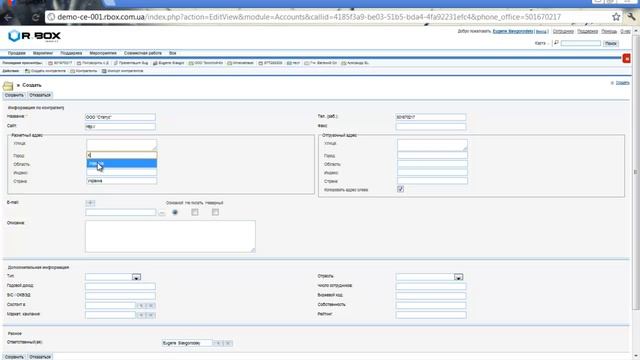Open recent item ООО TechnoInfo
This screenshot has width=640, height=360.
[206, 63]
